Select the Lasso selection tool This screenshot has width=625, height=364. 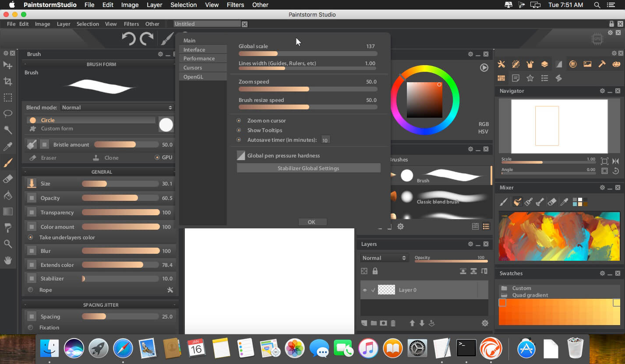7,114
